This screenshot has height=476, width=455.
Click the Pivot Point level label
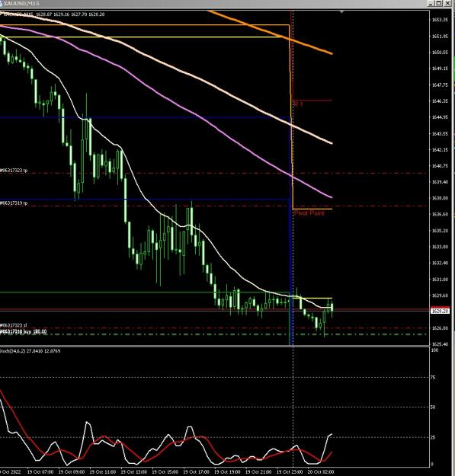tap(309, 213)
